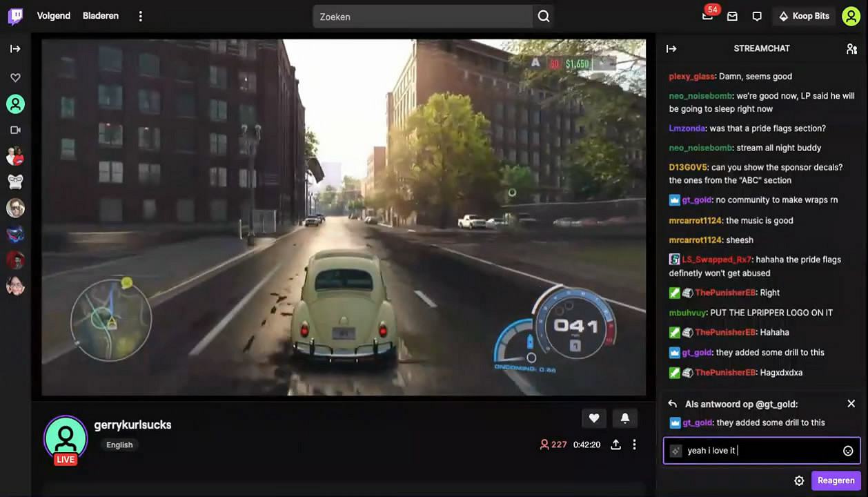Image resolution: width=868 pixels, height=497 pixels.
Task: Open the three-dot more menu in top navigation
Action: (141, 16)
